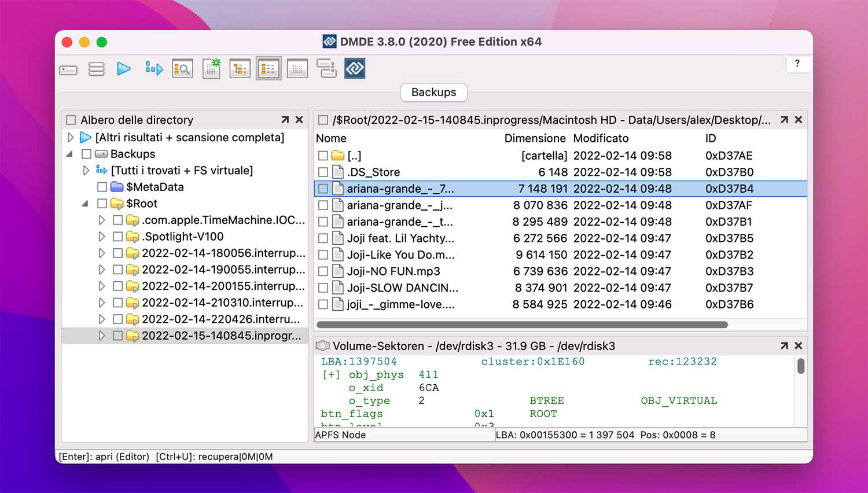Tick the .DS_Store file checkbox

click(323, 172)
